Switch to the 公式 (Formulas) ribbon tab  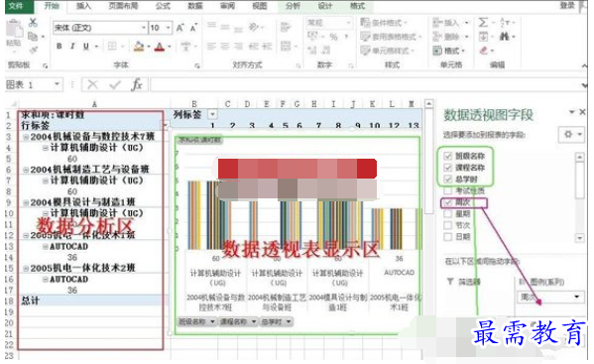click(x=163, y=6)
